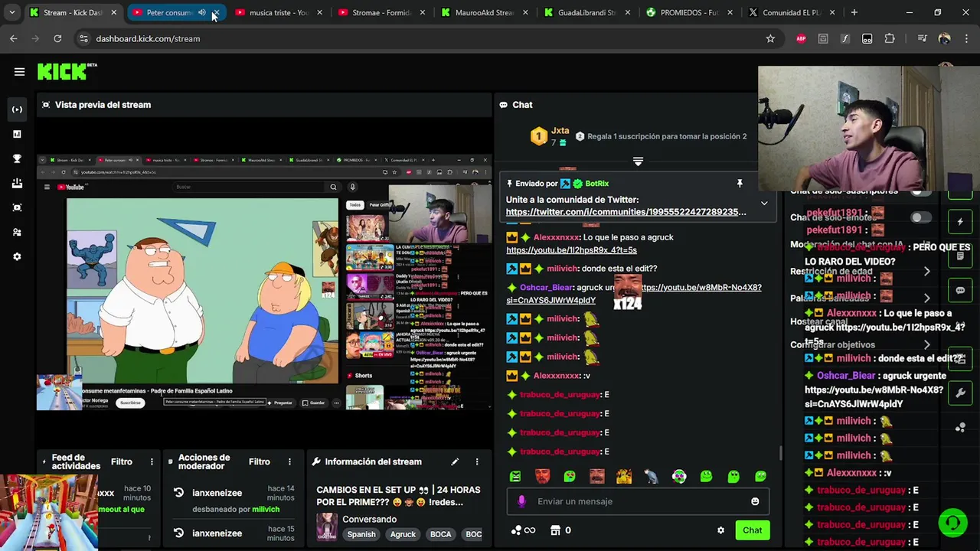
Task: Click the Conversando category thumbnail
Action: pyautogui.click(x=327, y=527)
